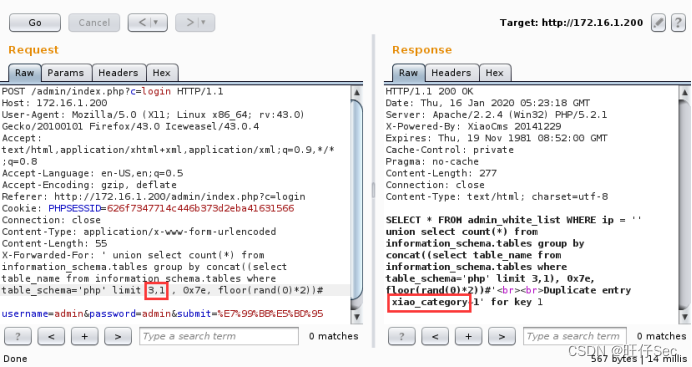Open request search help question button
The width and height of the screenshot is (692, 367).
[x=18, y=337]
